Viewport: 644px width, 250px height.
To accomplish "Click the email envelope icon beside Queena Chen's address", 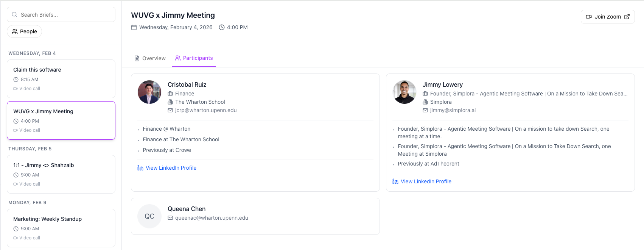I will [x=170, y=218].
